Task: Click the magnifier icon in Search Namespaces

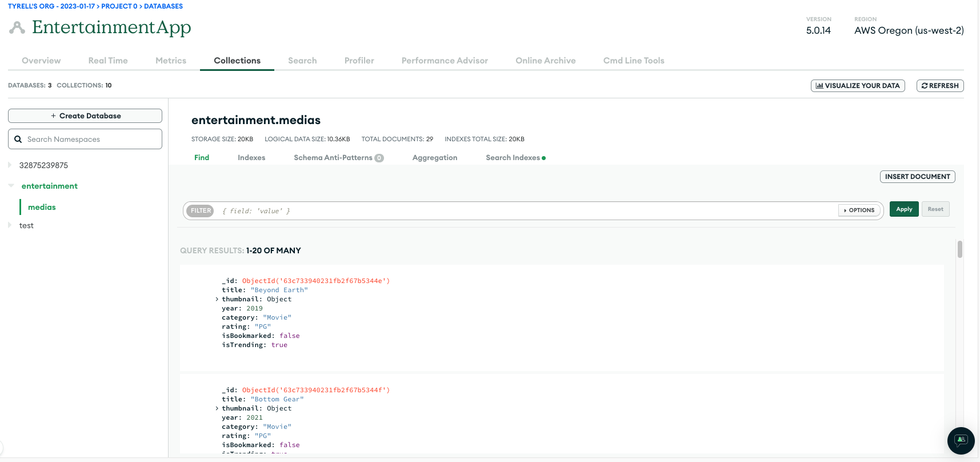Action: pos(18,139)
